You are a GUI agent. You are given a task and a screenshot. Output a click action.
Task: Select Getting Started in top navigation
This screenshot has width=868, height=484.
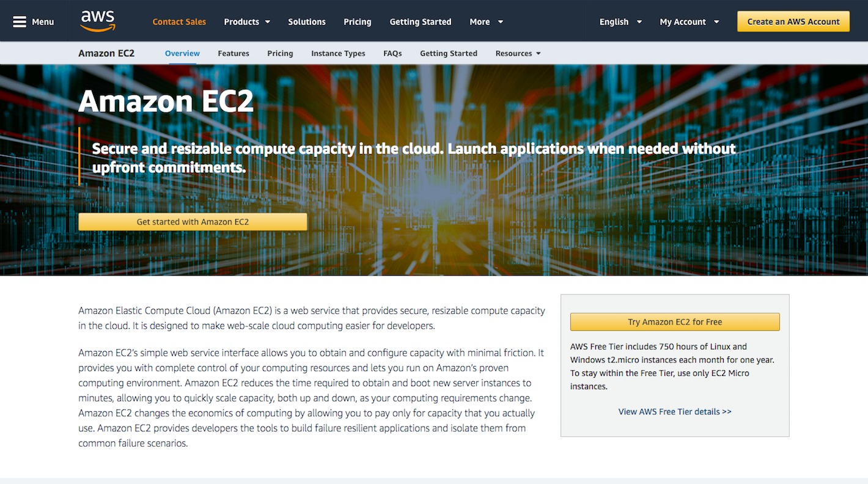coord(421,21)
